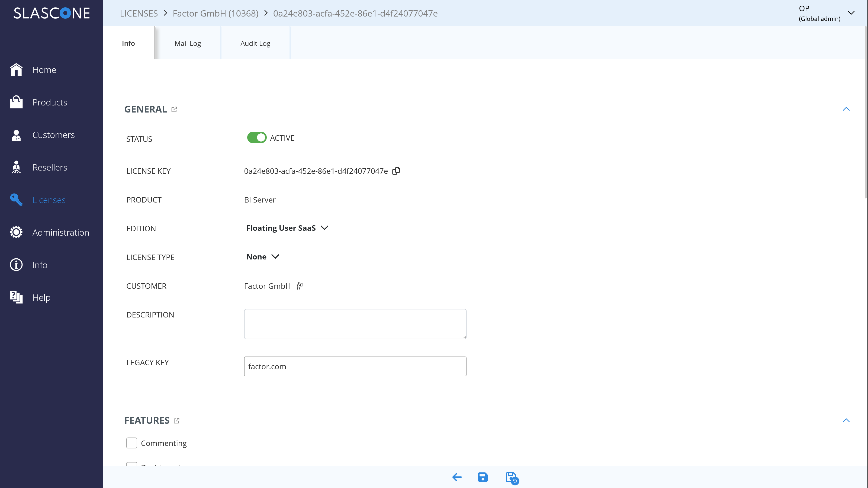Open the Administration gear icon
This screenshot has width=868, height=488.
[x=16, y=232]
